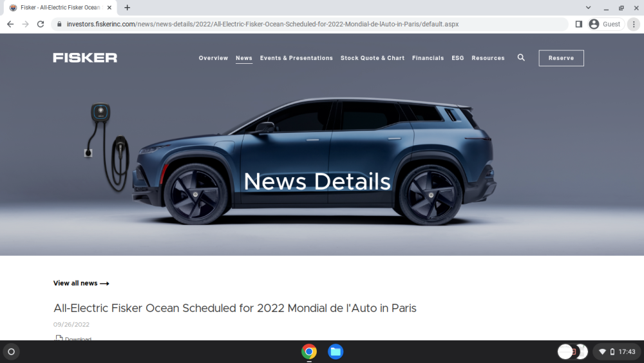Open Chrome from the shelf
Viewport: 644px width, 363px height.
click(309, 351)
